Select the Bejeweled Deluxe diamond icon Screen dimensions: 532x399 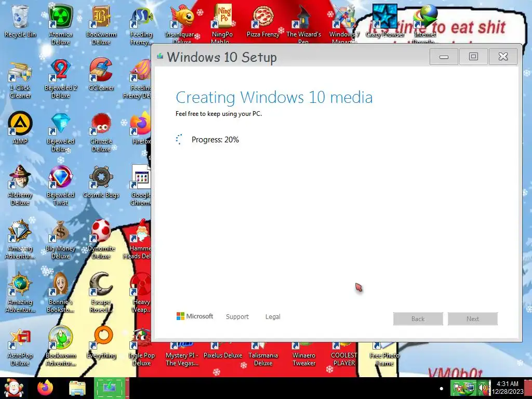[x=60, y=132]
